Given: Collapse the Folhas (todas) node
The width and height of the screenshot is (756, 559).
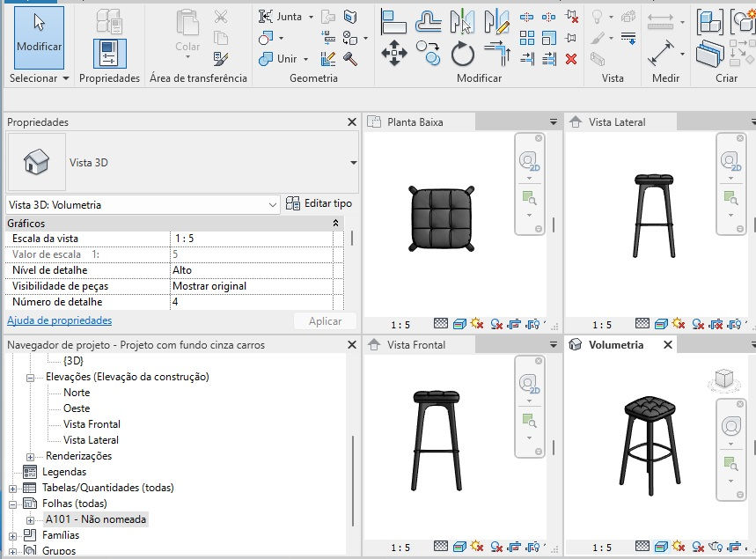Looking at the screenshot, I should pyautogui.click(x=12, y=504).
